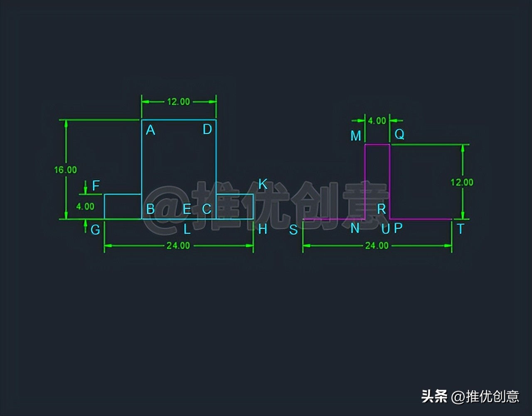Click the point labeled H

[263, 228]
